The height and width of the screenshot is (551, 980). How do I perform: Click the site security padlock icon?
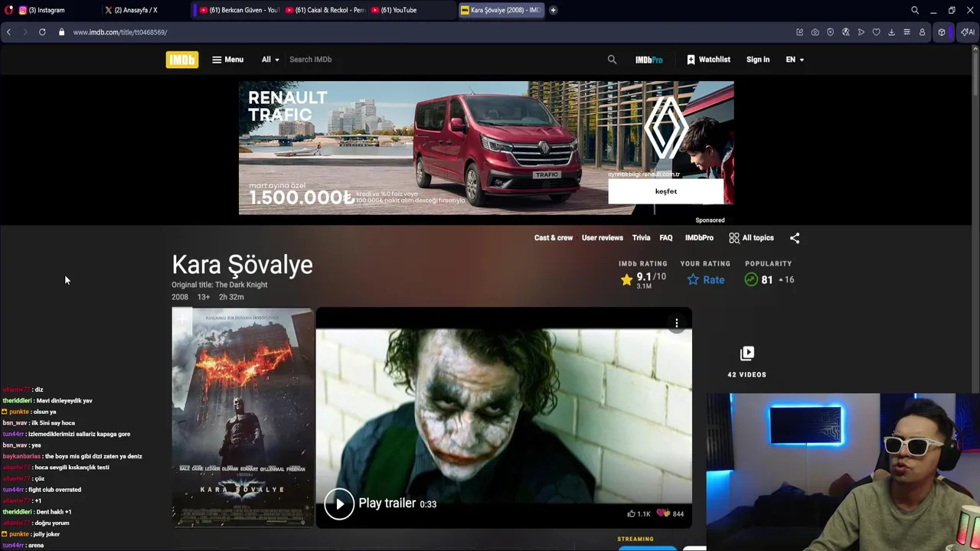click(x=62, y=32)
